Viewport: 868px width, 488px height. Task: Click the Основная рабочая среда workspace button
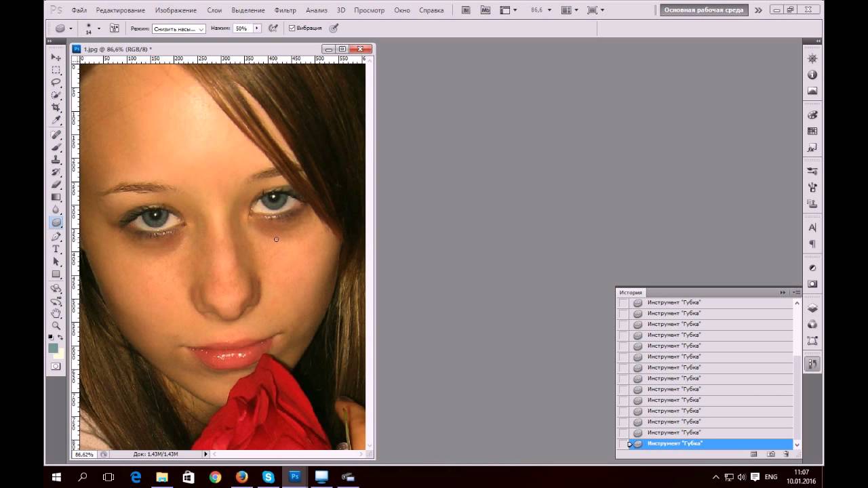tap(703, 10)
